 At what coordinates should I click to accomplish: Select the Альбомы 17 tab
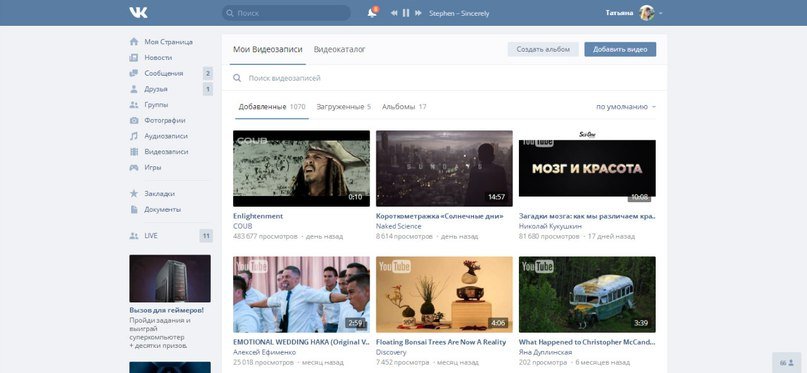click(x=404, y=107)
